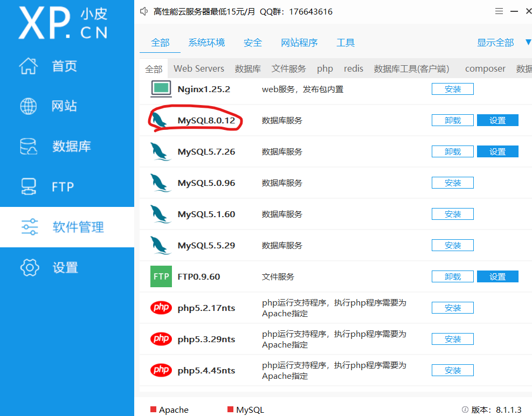The height and width of the screenshot is (416, 532).
Task: Click the MySQL5.0.96 dolphin icon
Action: click(x=161, y=183)
